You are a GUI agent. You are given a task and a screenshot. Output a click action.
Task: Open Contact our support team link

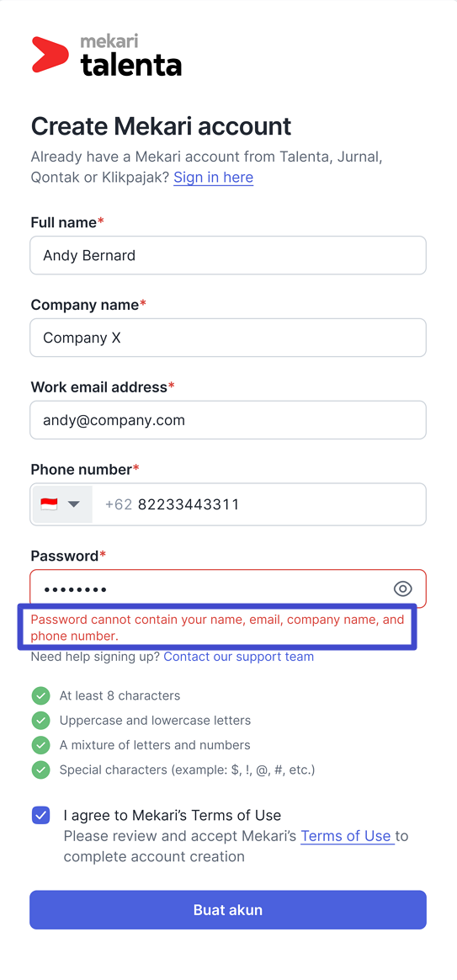pos(239,657)
